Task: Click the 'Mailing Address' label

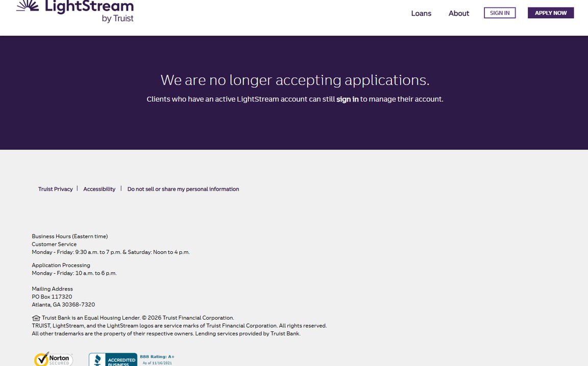Action: click(x=52, y=289)
